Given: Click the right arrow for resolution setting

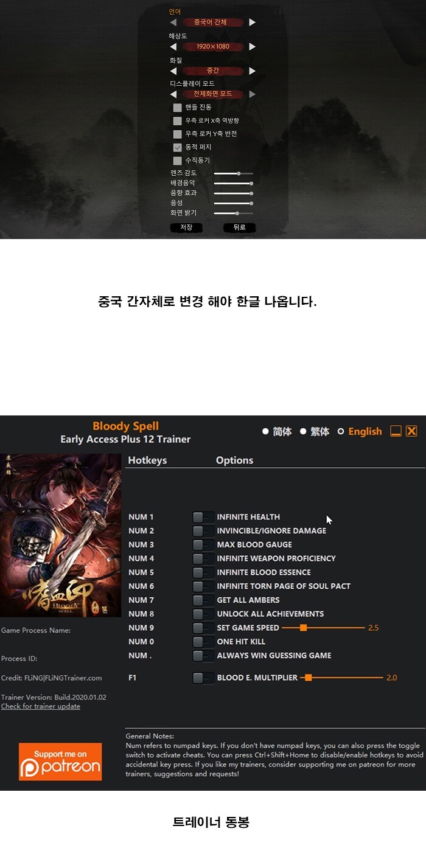Looking at the screenshot, I should coord(252,47).
